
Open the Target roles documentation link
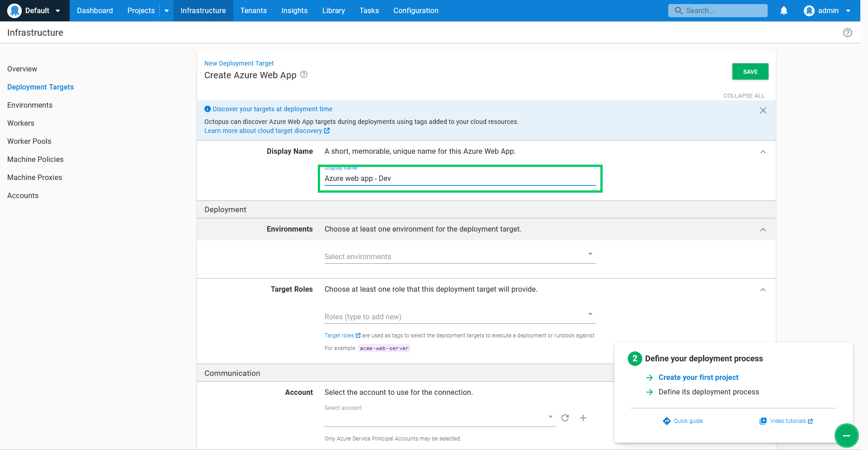pyautogui.click(x=343, y=336)
